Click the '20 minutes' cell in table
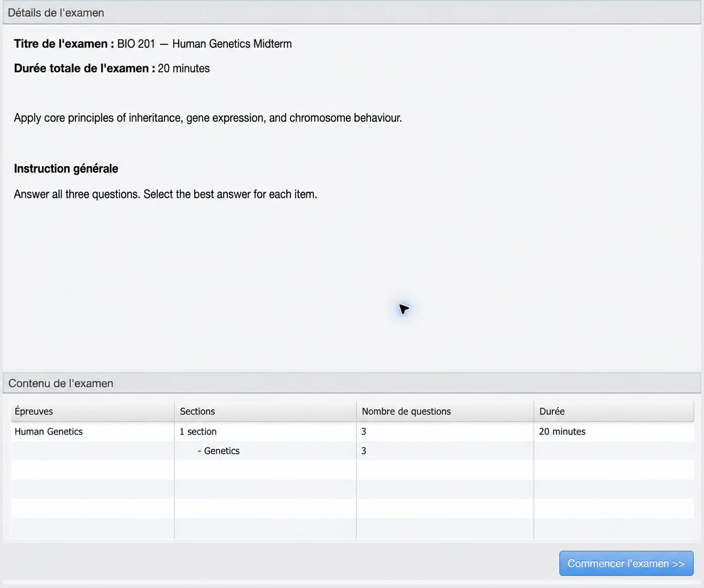 [614, 432]
